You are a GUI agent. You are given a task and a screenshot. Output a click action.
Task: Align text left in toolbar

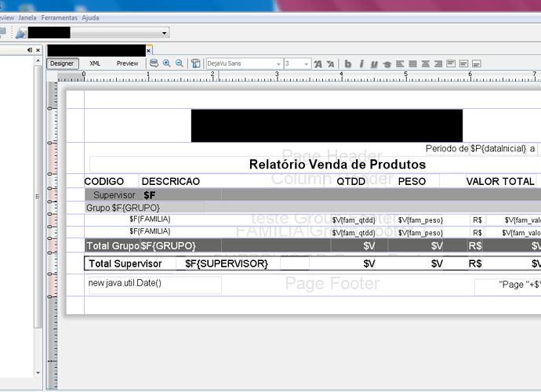[400, 64]
